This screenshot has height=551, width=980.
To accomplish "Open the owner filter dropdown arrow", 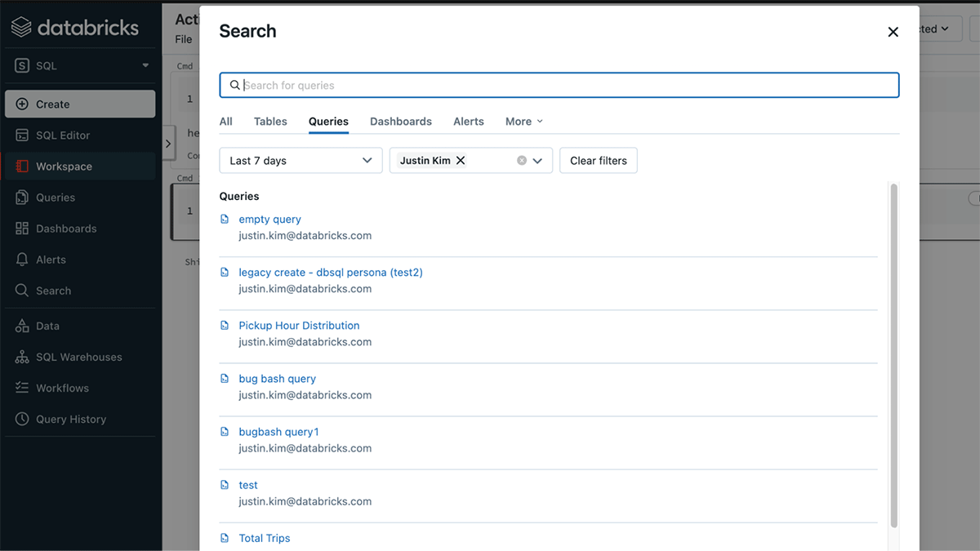I will (x=537, y=161).
